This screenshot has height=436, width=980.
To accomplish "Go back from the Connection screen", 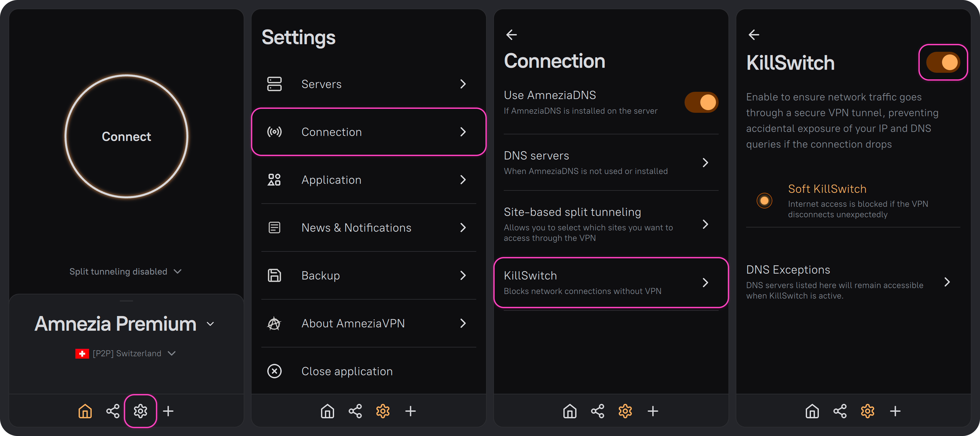I will [x=511, y=35].
